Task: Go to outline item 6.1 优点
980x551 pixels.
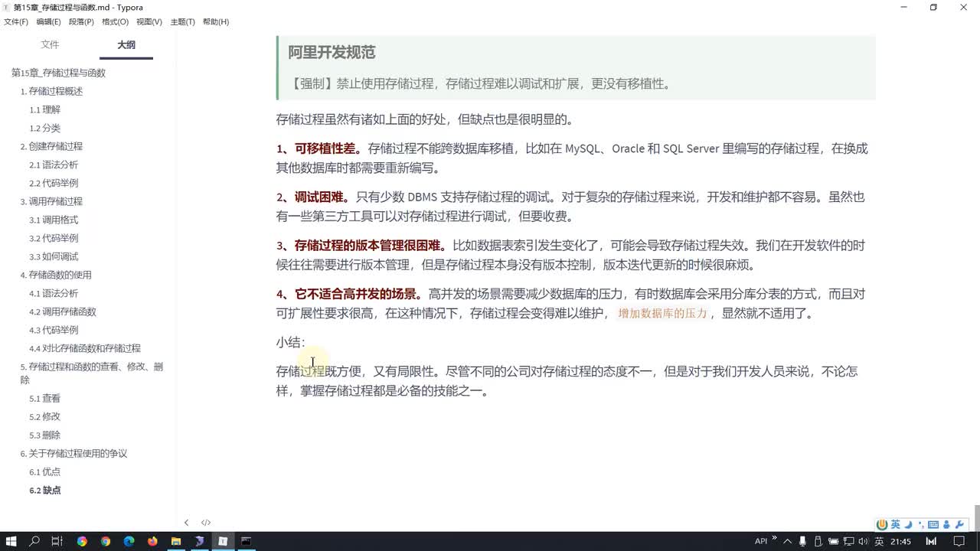Action: [44, 471]
